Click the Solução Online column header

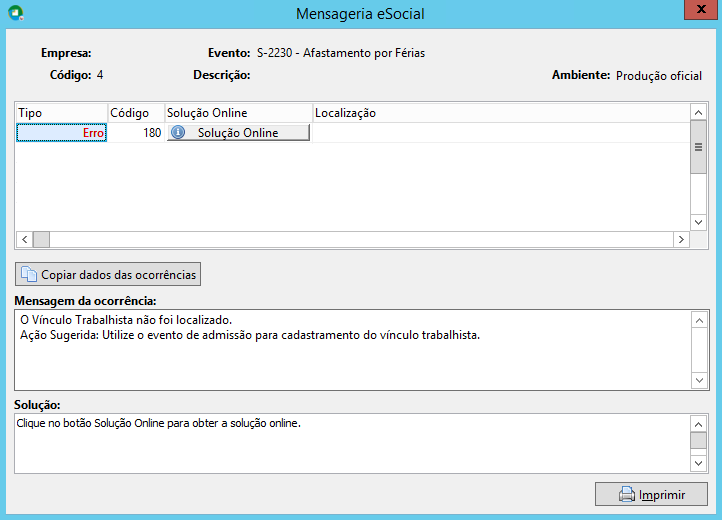pos(239,113)
